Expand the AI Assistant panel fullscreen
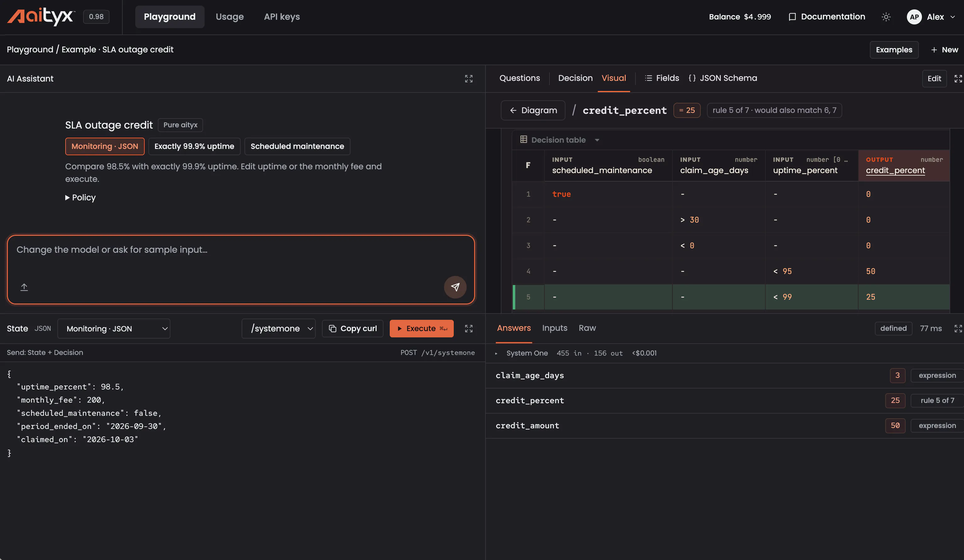This screenshot has height=560, width=964. pos(469,79)
